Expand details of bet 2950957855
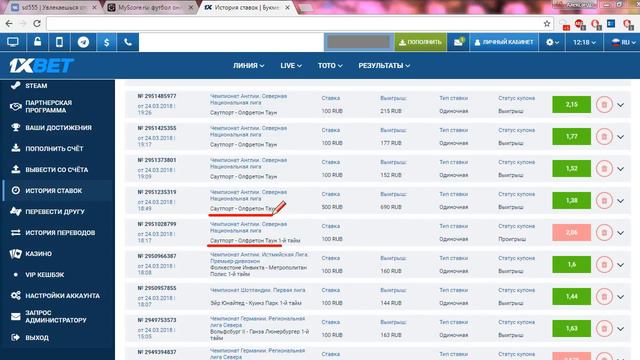This screenshot has height=360, width=640. pos(620,297)
